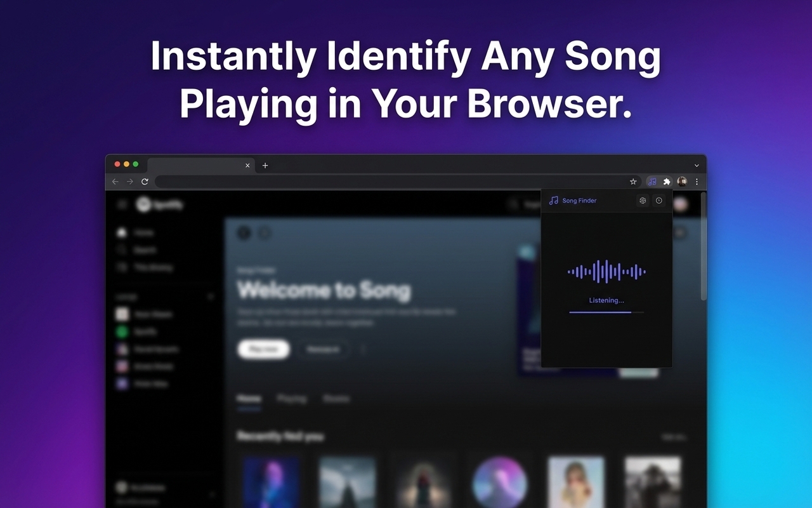
Task: Click the Spotify logo in the sidebar
Action: (x=160, y=204)
